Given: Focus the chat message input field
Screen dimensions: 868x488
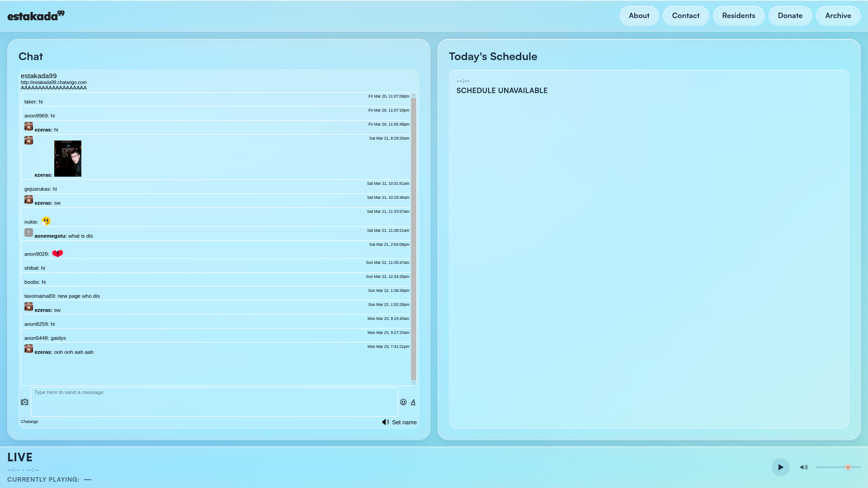Looking at the screenshot, I should pyautogui.click(x=214, y=402).
